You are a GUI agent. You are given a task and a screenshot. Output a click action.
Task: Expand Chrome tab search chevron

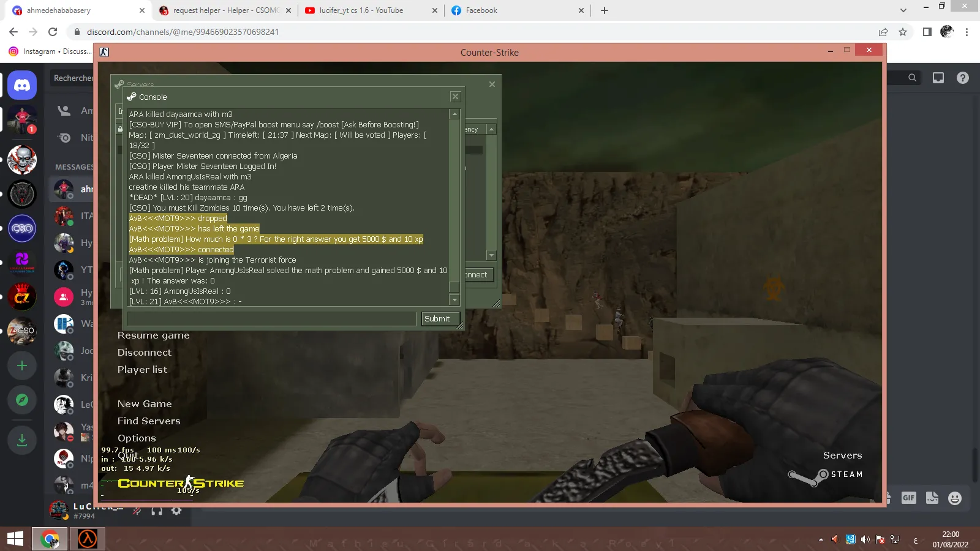click(903, 10)
